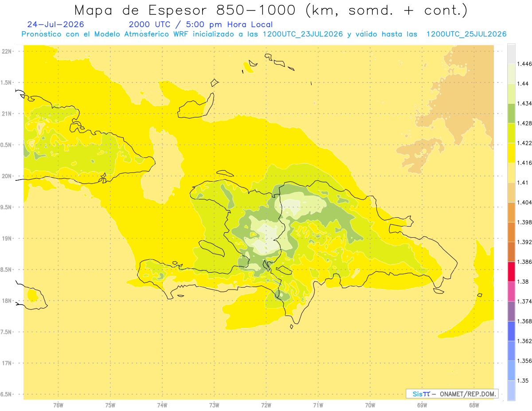Click the tan legend swatch between 1.404 and 1.41

[511, 192]
